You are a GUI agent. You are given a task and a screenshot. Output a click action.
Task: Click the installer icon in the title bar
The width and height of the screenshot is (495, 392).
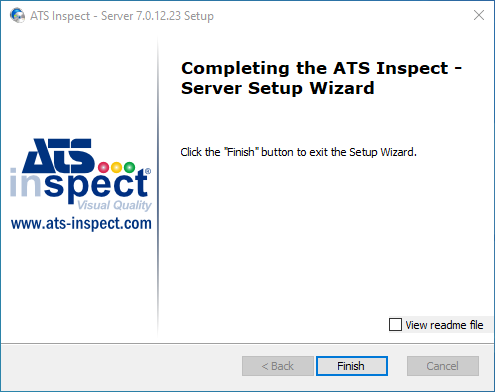[x=17, y=15]
